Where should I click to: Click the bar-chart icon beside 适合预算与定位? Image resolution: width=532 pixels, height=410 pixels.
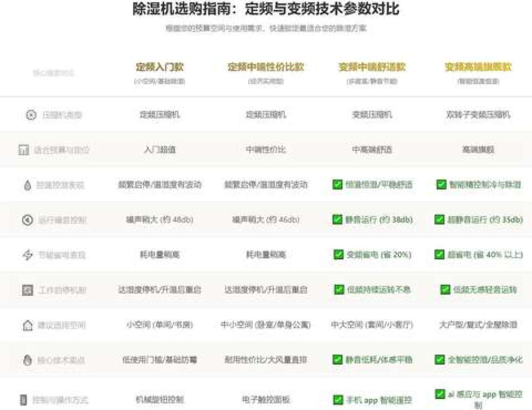pyautogui.click(x=24, y=150)
